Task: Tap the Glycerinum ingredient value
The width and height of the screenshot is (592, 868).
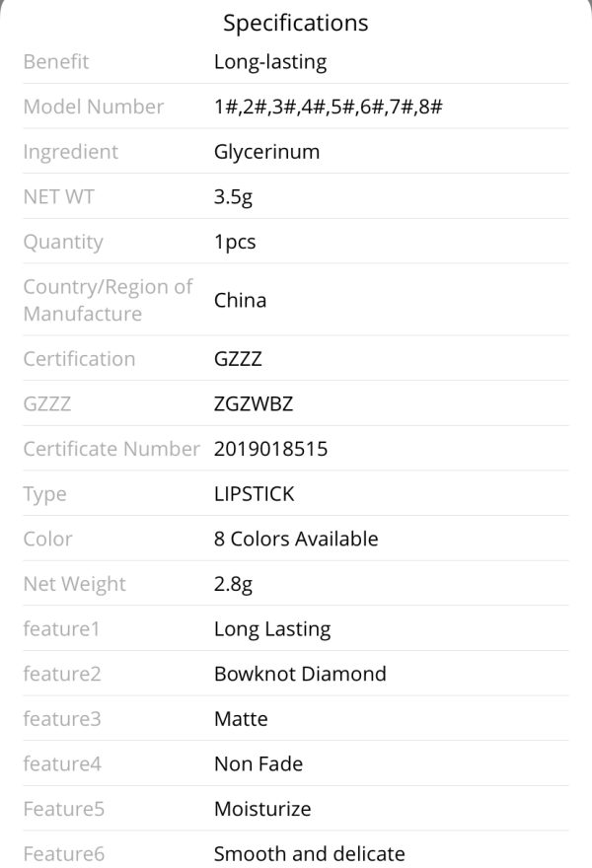Action: [267, 152]
